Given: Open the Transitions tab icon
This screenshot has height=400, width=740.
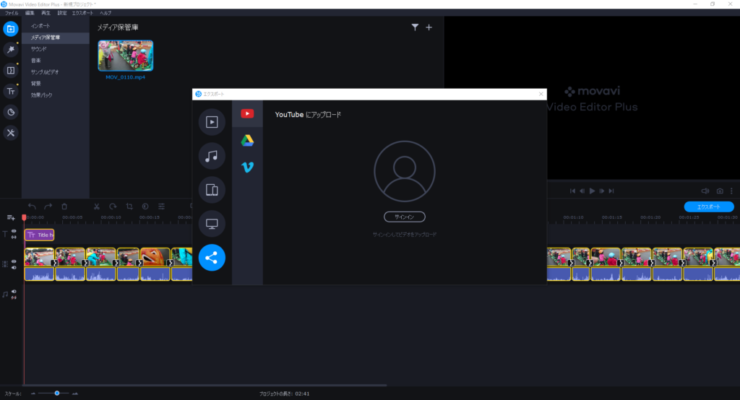Looking at the screenshot, I should click(x=11, y=70).
